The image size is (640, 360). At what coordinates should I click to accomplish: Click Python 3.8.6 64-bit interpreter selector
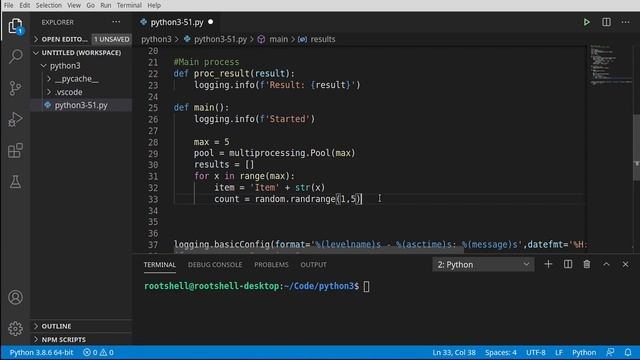coord(41,352)
